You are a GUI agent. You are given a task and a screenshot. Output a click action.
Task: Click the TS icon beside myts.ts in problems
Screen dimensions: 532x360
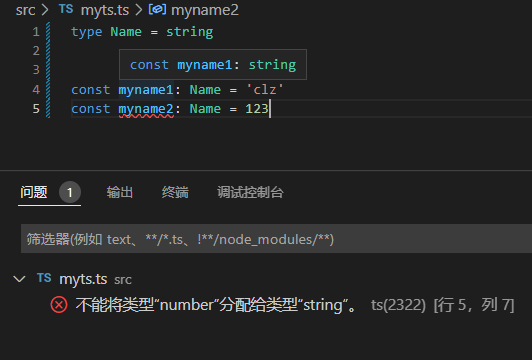click(44, 278)
